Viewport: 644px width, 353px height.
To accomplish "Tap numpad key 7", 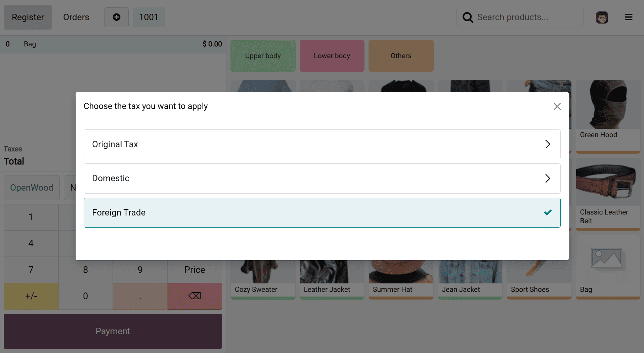I will coord(31,270).
